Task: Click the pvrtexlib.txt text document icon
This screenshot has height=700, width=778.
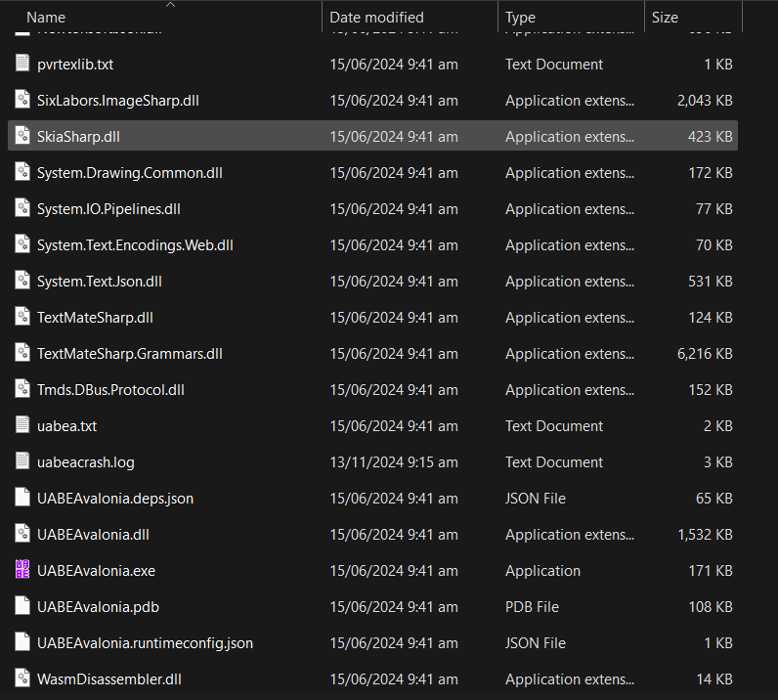Action: (22, 63)
